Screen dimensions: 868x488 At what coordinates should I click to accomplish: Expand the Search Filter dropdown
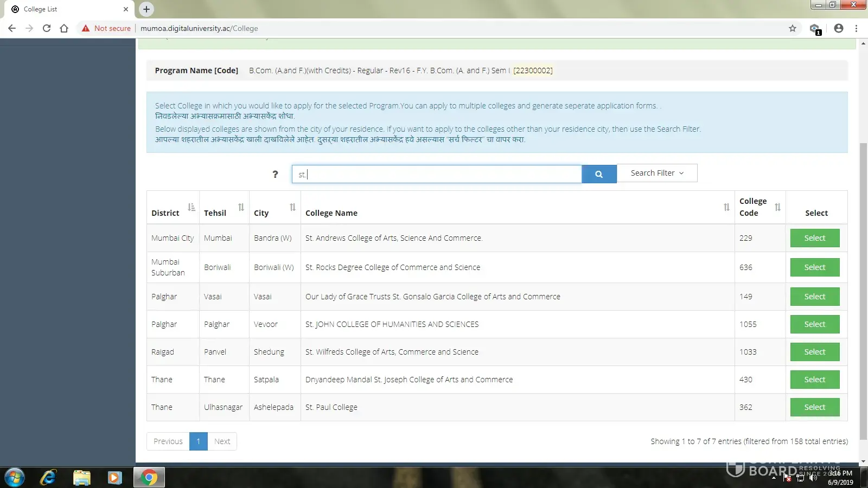pyautogui.click(x=656, y=173)
